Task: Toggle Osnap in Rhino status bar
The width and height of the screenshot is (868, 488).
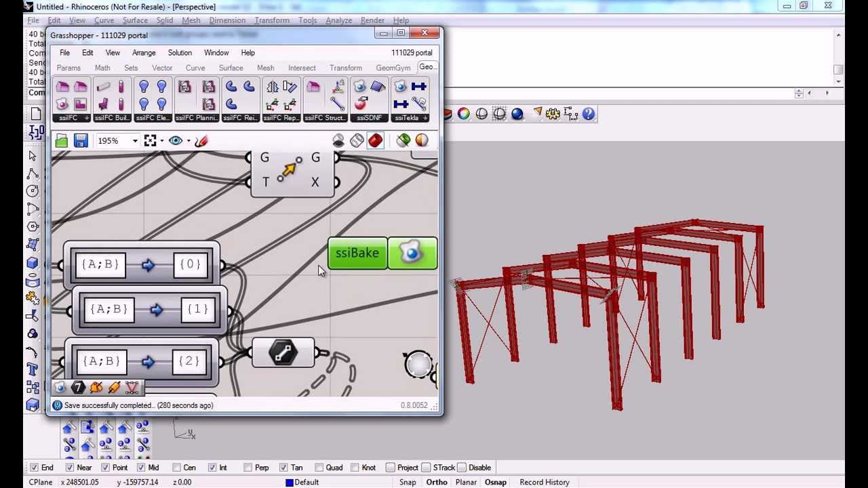Action: (x=496, y=483)
